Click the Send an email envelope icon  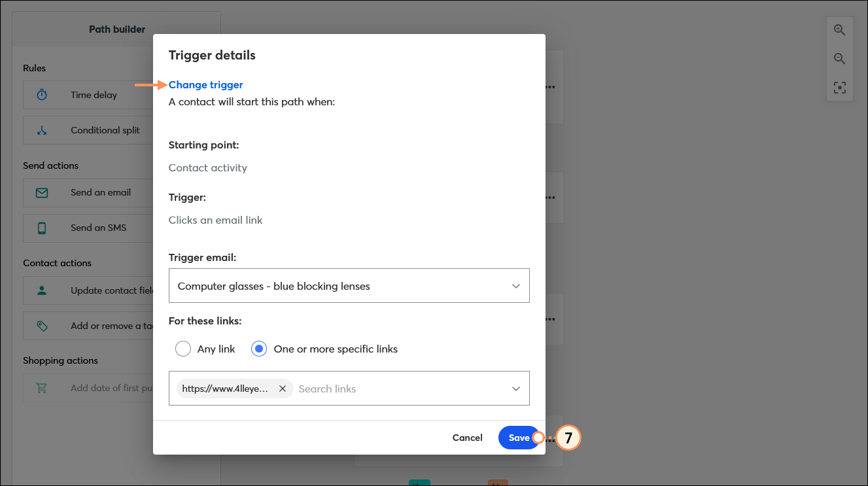(x=42, y=193)
